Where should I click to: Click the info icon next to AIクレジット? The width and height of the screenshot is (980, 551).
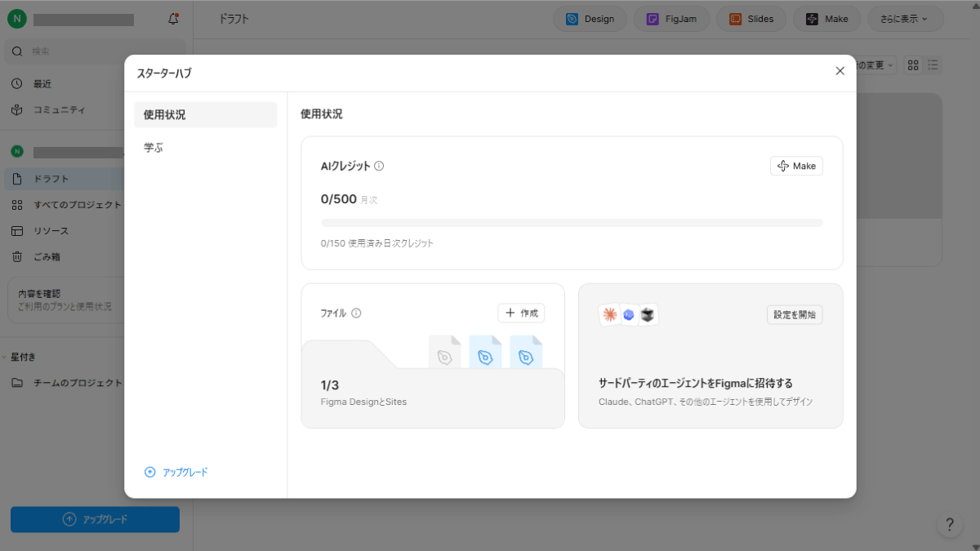tap(379, 166)
